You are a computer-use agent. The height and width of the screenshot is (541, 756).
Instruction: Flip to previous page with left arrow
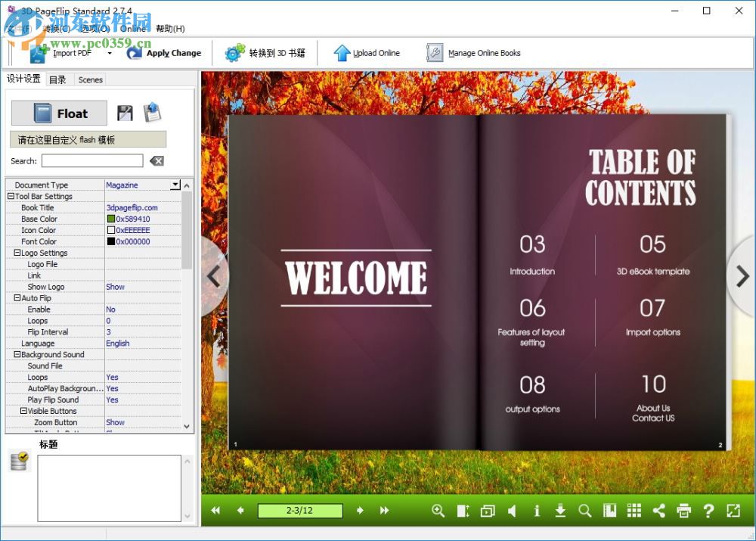point(214,276)
